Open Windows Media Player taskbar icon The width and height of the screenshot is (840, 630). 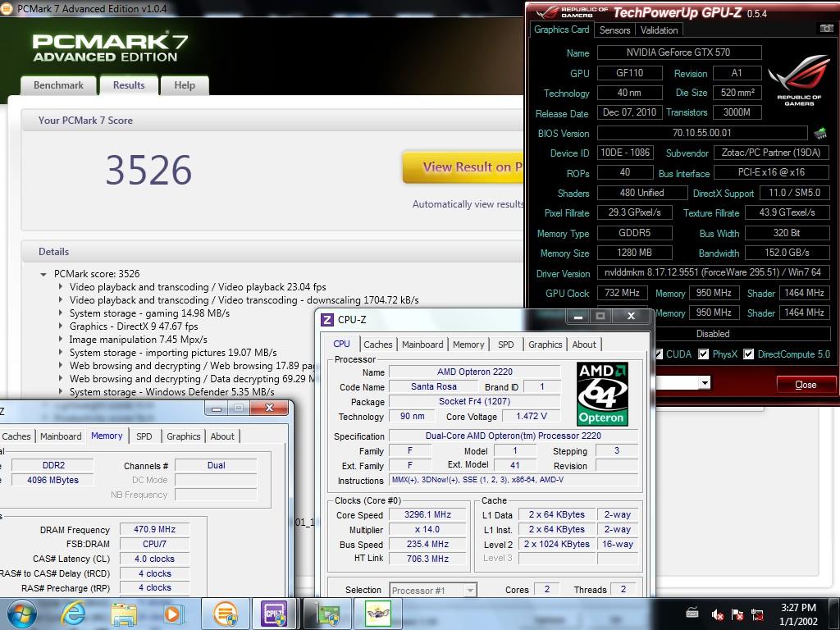coord(174,614)
